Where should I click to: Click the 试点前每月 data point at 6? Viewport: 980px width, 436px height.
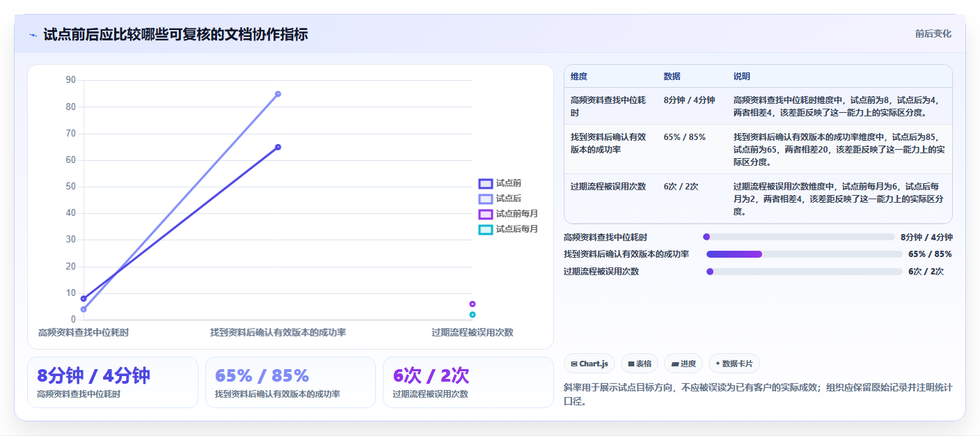click(473, 304)
